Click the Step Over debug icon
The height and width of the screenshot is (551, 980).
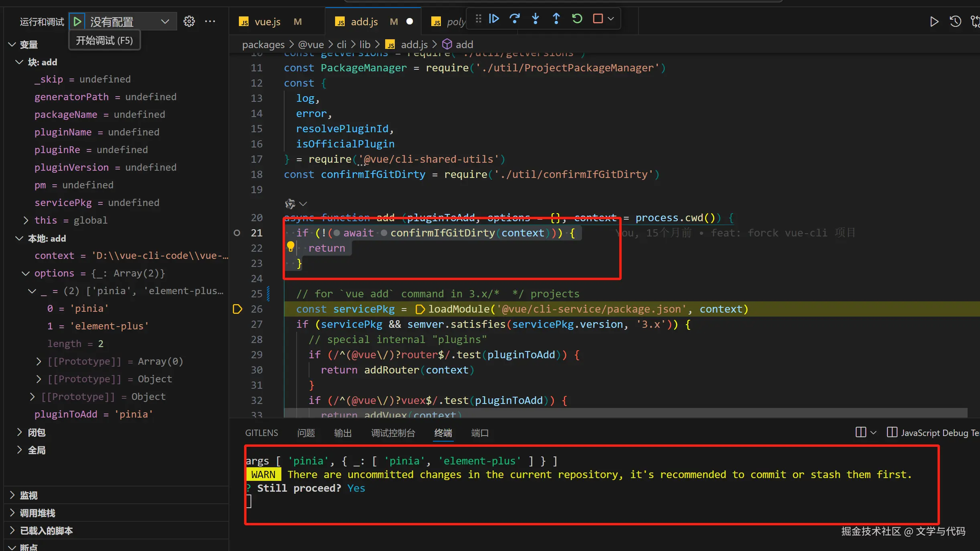coord(515,18)
